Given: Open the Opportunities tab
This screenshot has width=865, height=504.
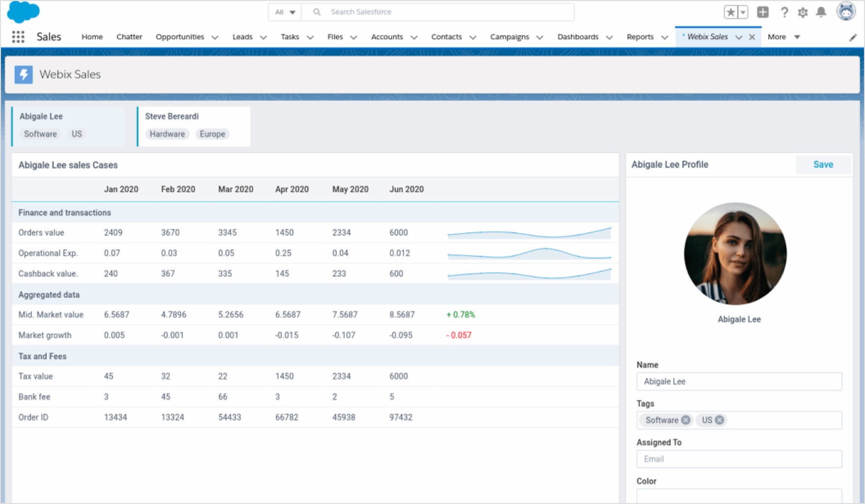Looking at the screenshot, I should [x=180, y=37].
